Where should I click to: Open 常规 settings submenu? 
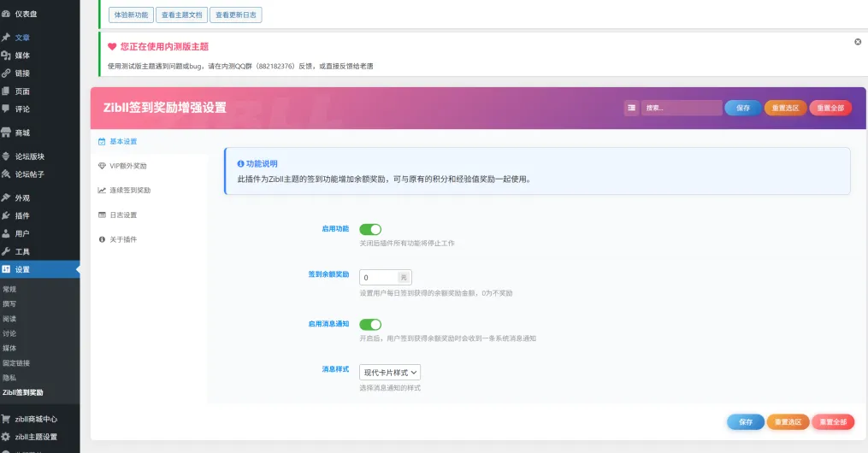tap(9, 289)
